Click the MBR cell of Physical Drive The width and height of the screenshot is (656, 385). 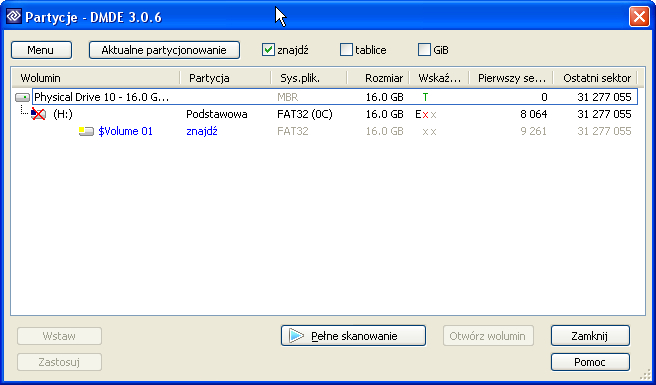point(288,98)
